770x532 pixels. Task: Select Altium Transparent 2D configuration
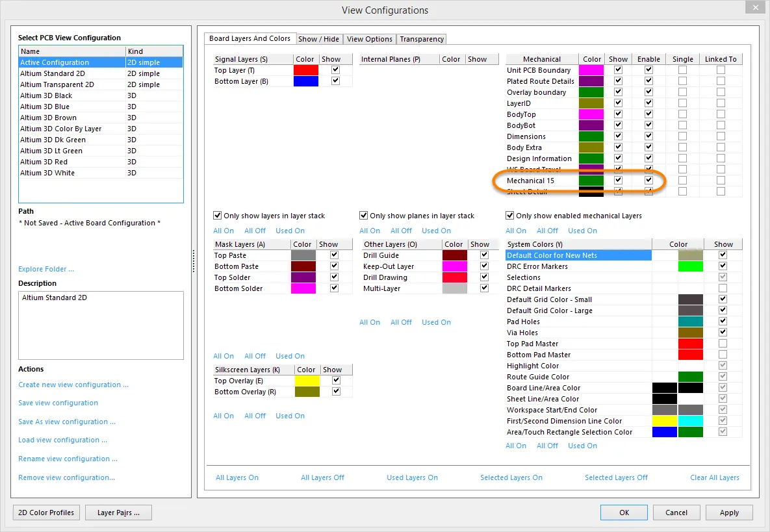pos(101,84)
